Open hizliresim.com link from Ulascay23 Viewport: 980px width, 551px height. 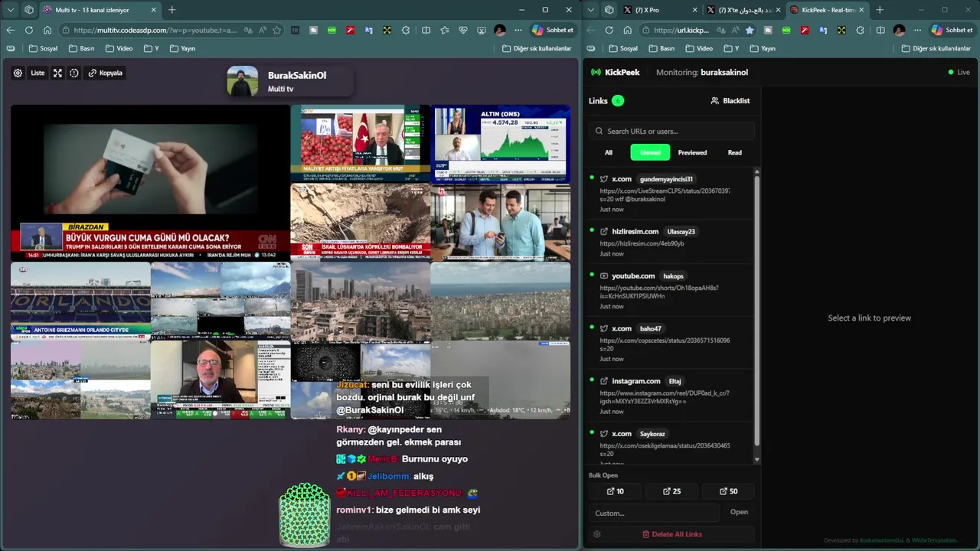668,242
